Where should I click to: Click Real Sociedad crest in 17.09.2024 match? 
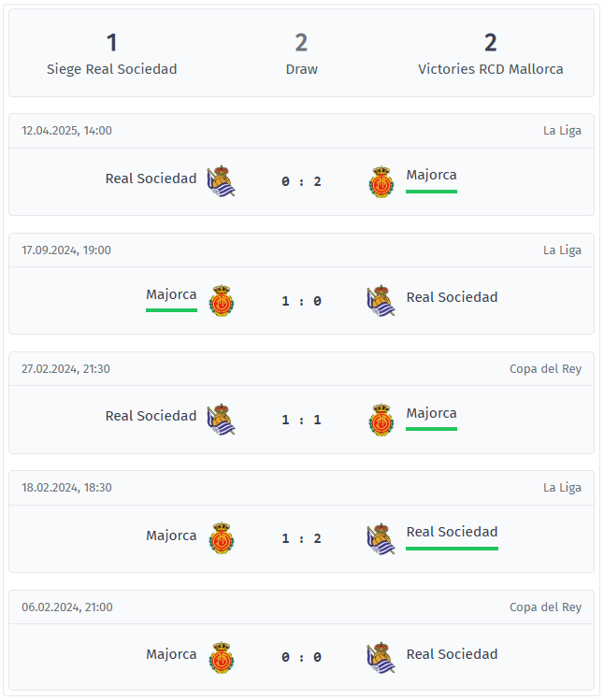pyautogui.click(x=381, y=300)
